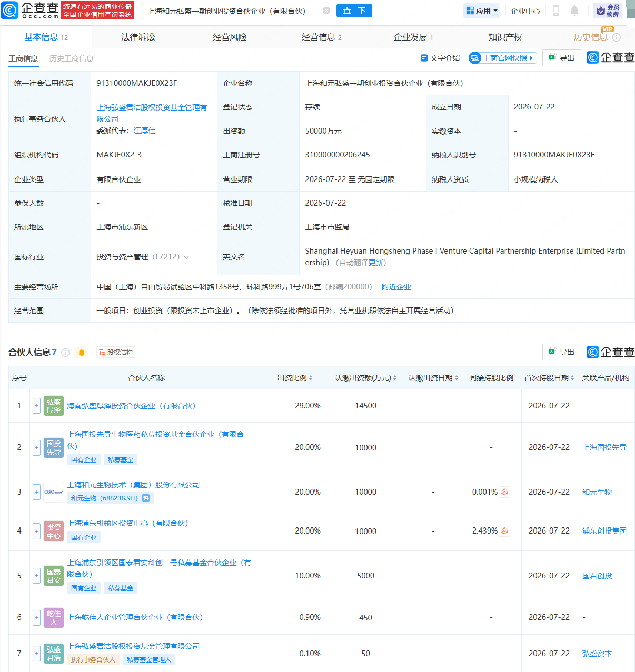Click the 海南弘盛厚泽 partner logo

click(x=54, y=406)
